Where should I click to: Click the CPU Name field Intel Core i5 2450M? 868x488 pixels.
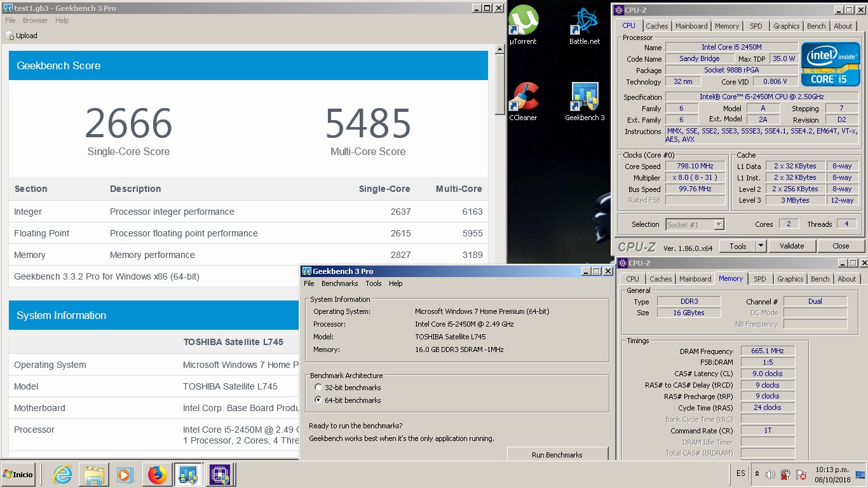click(731, 47)
